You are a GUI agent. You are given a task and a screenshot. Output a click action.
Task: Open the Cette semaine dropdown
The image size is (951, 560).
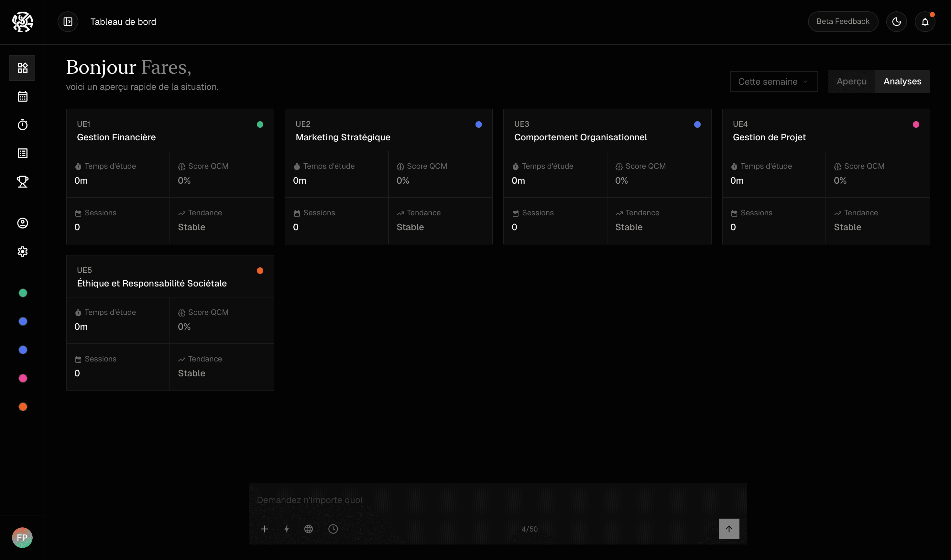[x=773, y=81]
